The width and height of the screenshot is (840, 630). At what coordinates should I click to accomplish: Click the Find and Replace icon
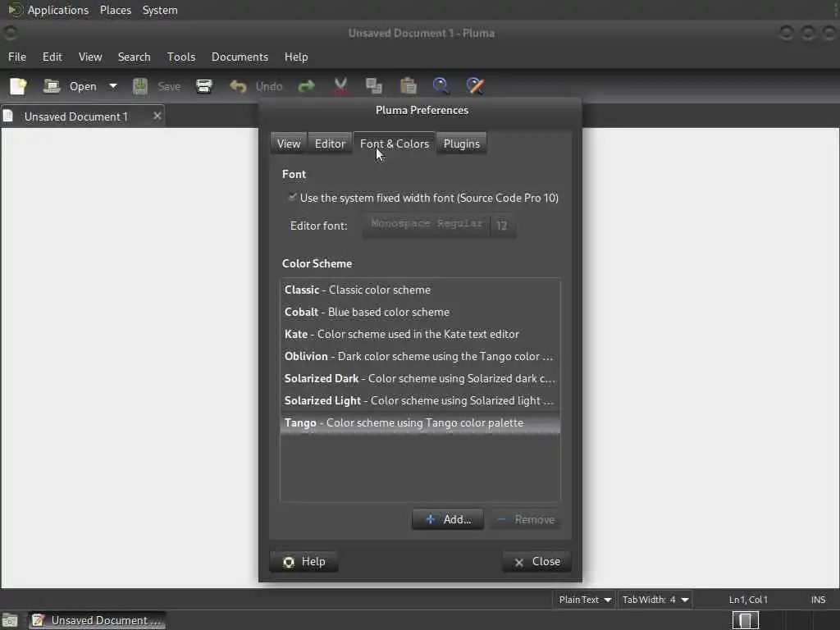(475, 86)
